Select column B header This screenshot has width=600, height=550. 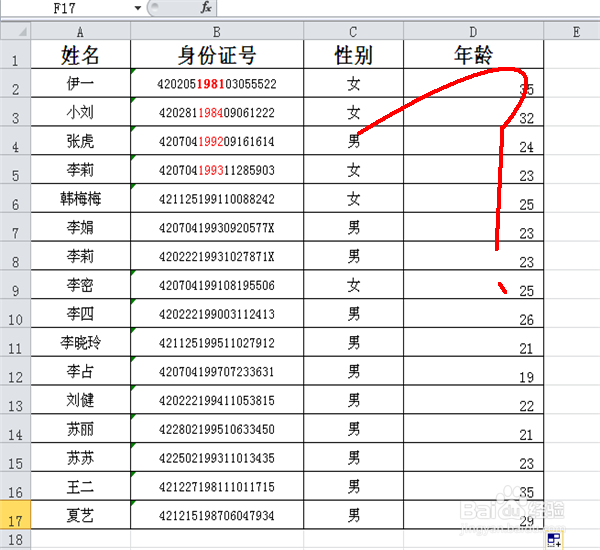[217, 31]
